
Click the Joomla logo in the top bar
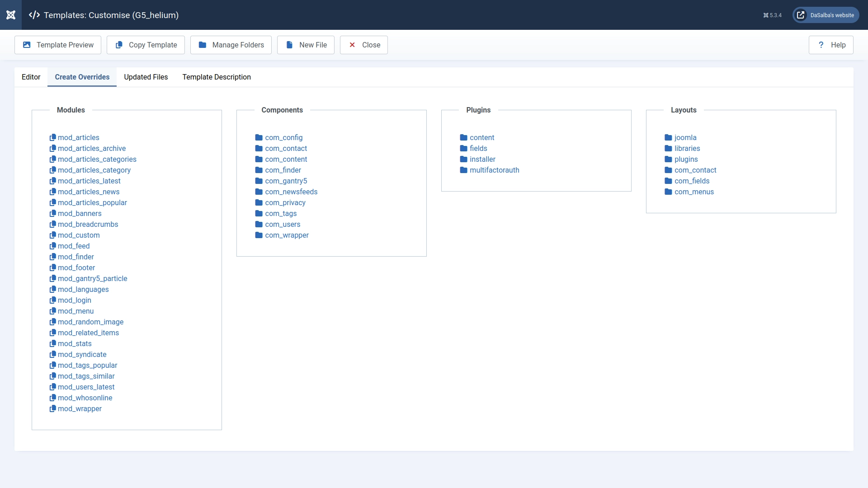pos(11,15)
